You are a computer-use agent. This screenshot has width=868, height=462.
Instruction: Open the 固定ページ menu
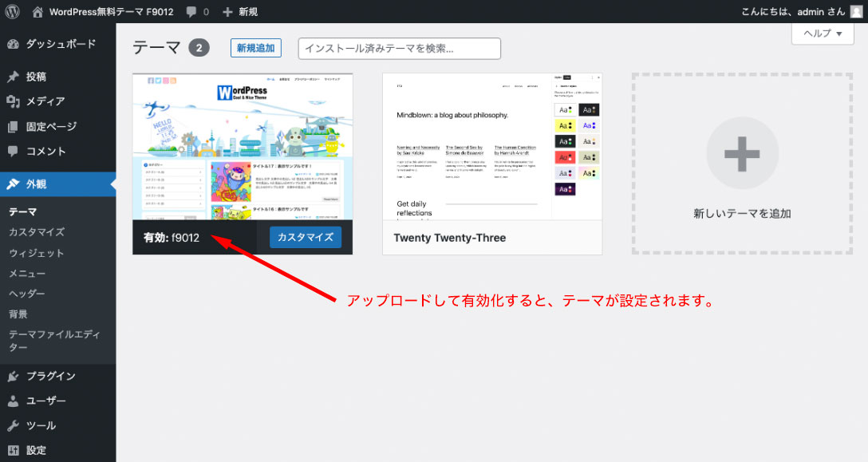(x=51, y=126)
